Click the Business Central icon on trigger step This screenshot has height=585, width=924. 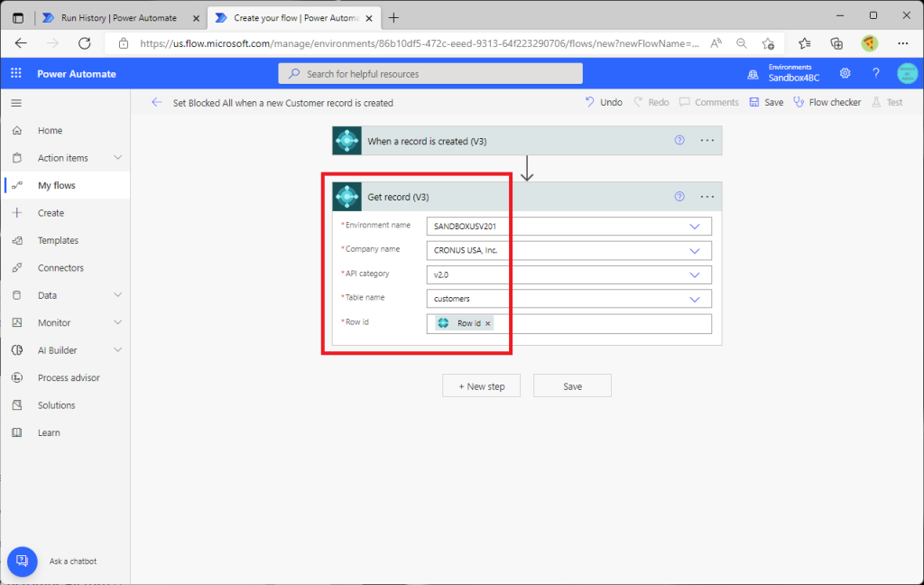tap(347, 140)
